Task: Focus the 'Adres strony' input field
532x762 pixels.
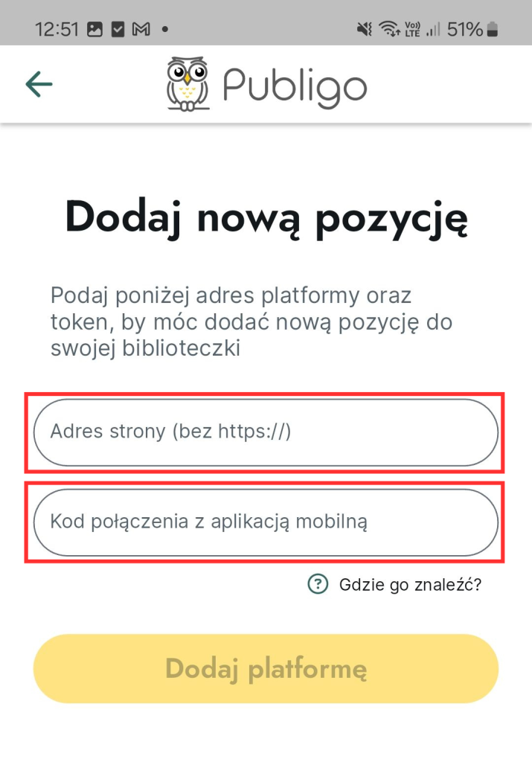Action: [265, 432]
